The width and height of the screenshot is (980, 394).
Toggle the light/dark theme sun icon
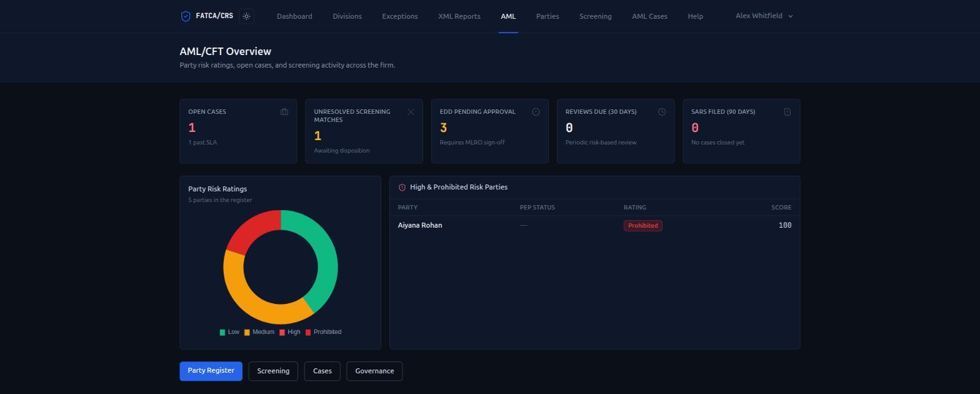(x=246, y=16)
